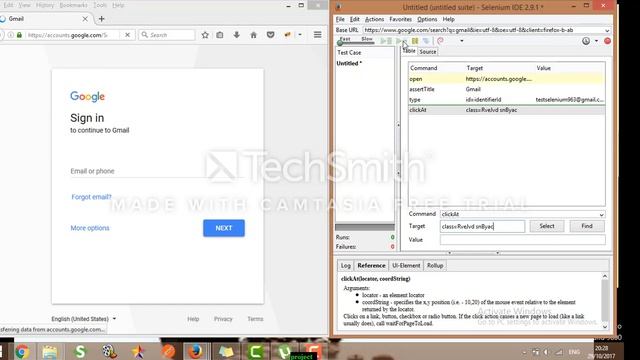Image resolution: width=640 pixels, height=360 pixels.
Task: Open Pocket icon in Firefox toolbar
Action: 270,35
